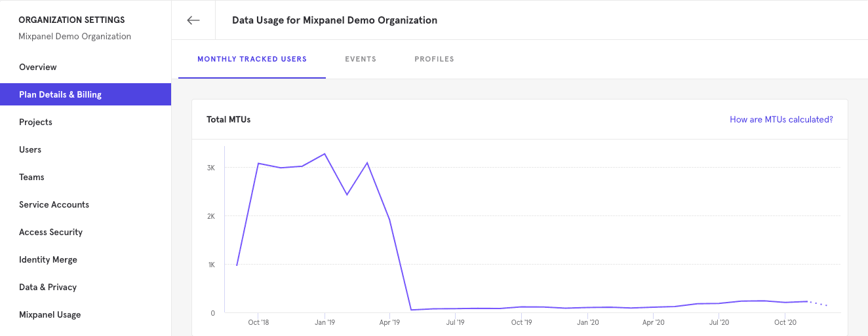Go to Projects in sidebar

click(x=35, y=122)
